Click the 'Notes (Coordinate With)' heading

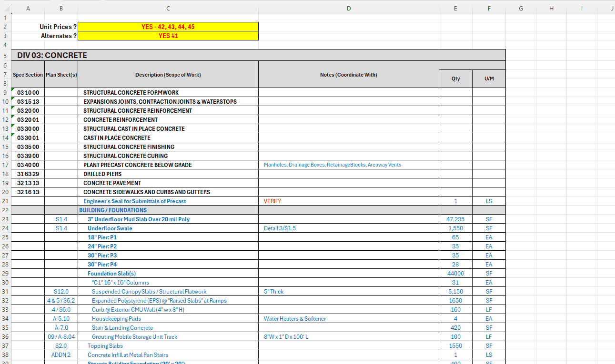[x=349, y=75]
